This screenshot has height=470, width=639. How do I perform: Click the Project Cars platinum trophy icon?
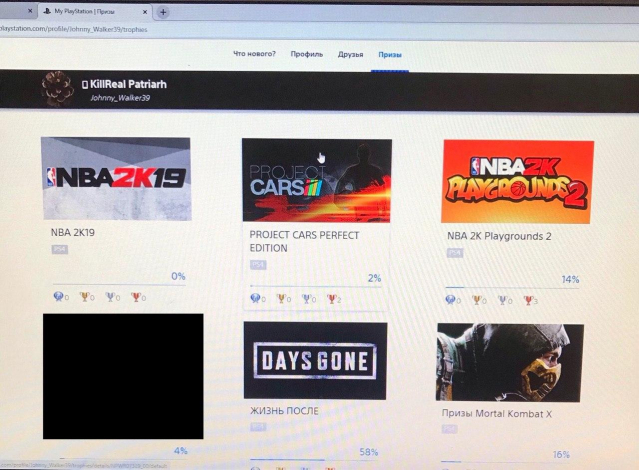pos(256,298)
